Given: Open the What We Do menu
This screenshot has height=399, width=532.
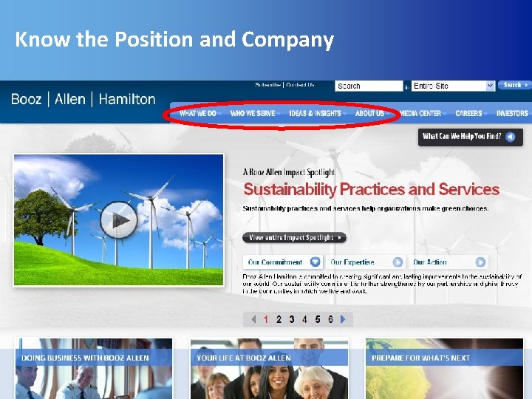Looking at the screenshot, I should pyautogui.click(x=198, y=113).
